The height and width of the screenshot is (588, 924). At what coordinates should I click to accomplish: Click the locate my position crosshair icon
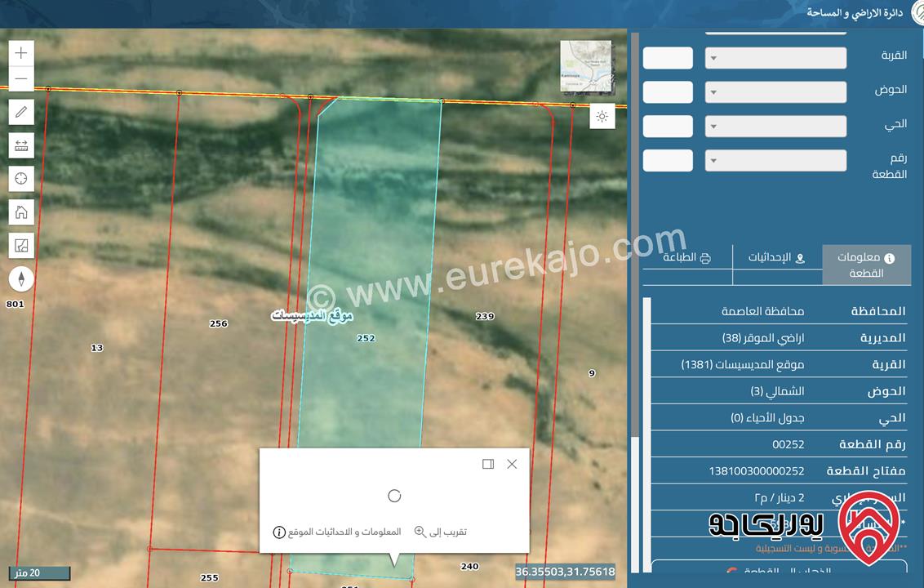(21, 178)
